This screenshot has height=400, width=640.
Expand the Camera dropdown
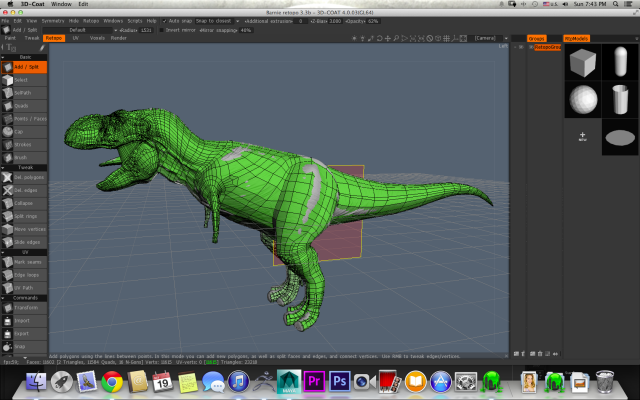pyautogui.click(x=486, y=39)
